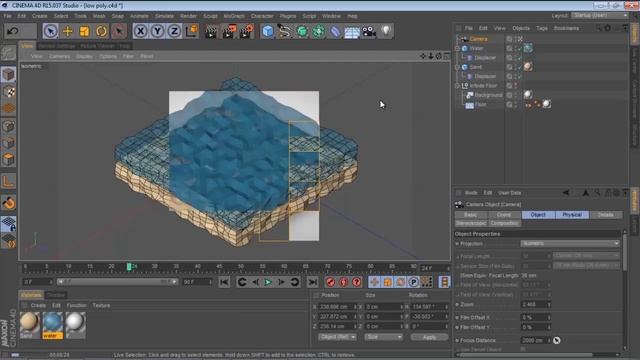
Task: Expand the Infinite Floor tree node
Action: (x=457, y=86)
